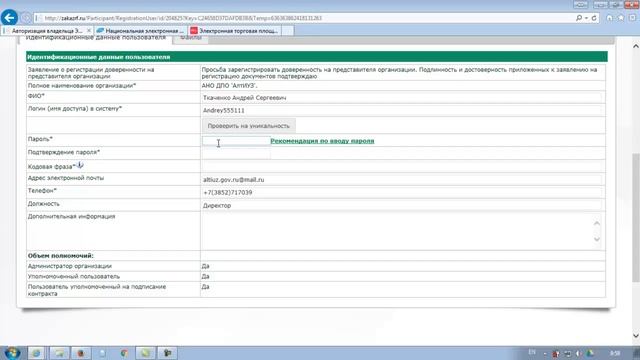Click the network icon in system tray

[567, 353]
